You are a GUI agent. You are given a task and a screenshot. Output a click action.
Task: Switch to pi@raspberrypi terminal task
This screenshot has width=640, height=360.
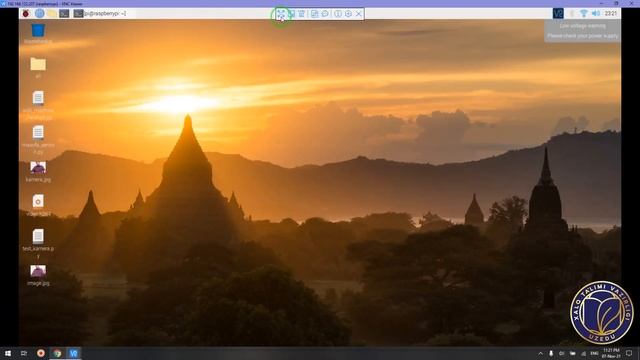pyautogui.click(x=100, y=13)
